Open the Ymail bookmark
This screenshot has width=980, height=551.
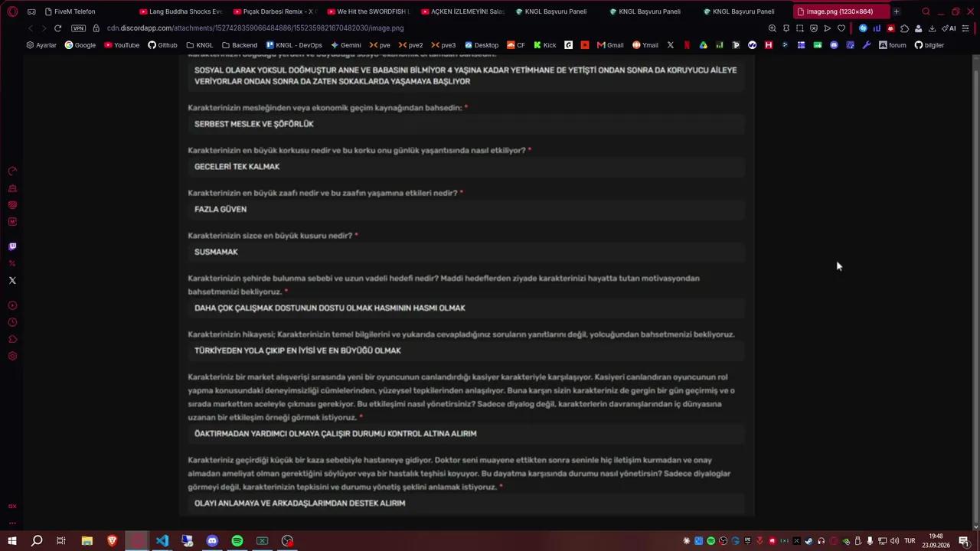click(645, 45)
